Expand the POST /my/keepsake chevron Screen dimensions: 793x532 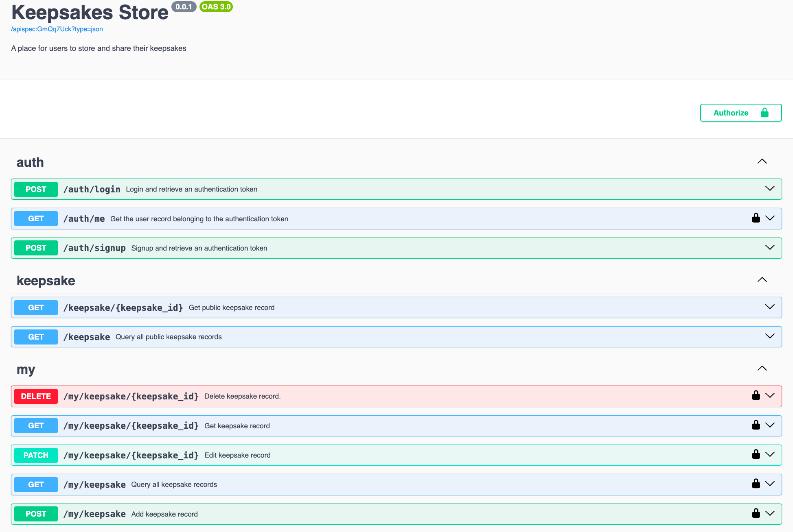click(x=770, y=514)
